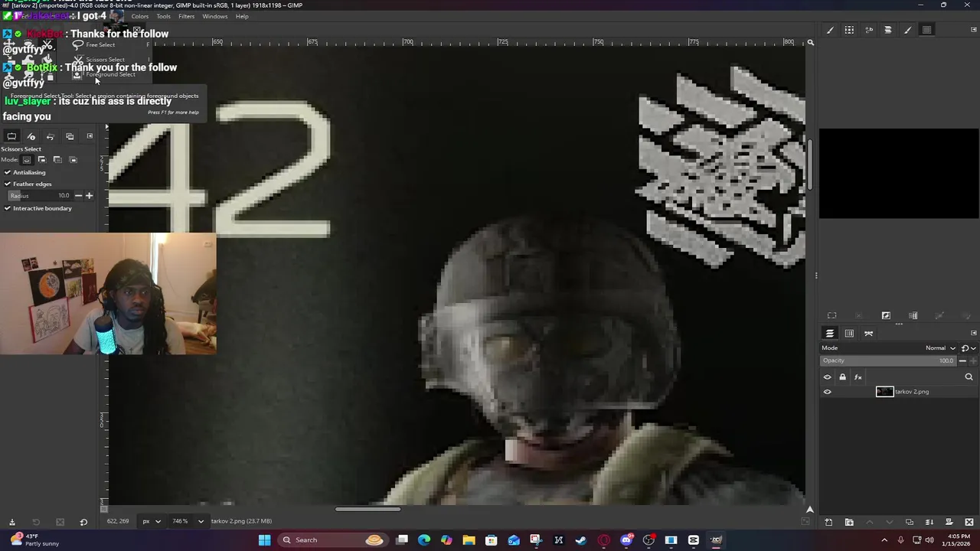
Task: Open the tool options panel configuration menu
Action: pos(90,136)
